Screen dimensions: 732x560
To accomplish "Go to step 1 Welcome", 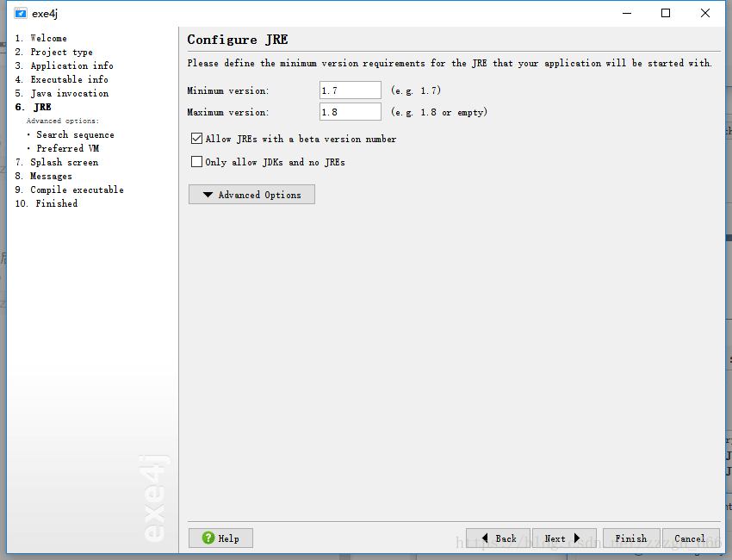I will [40, 38].
